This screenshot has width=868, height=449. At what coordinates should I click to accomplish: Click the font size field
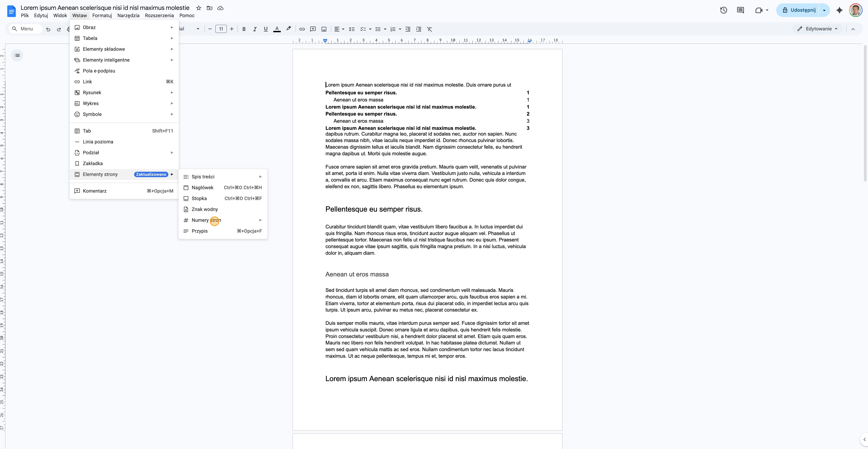coord(221,29)
